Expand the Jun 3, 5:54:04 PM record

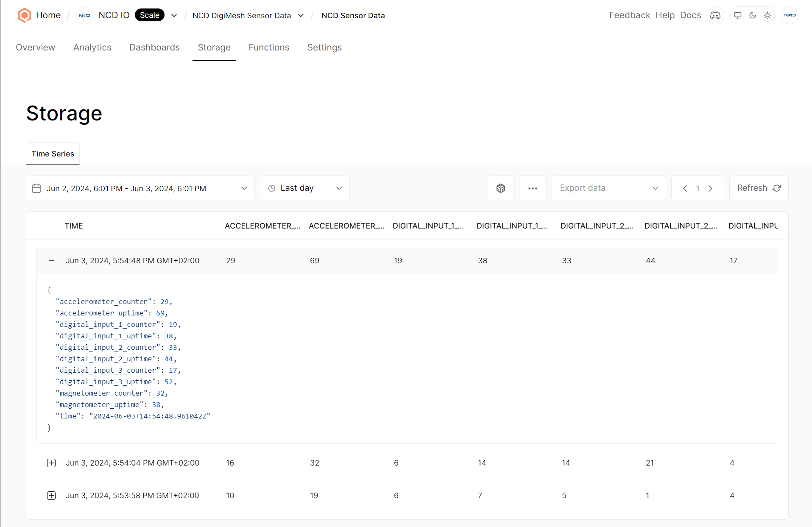pos(51,463)
